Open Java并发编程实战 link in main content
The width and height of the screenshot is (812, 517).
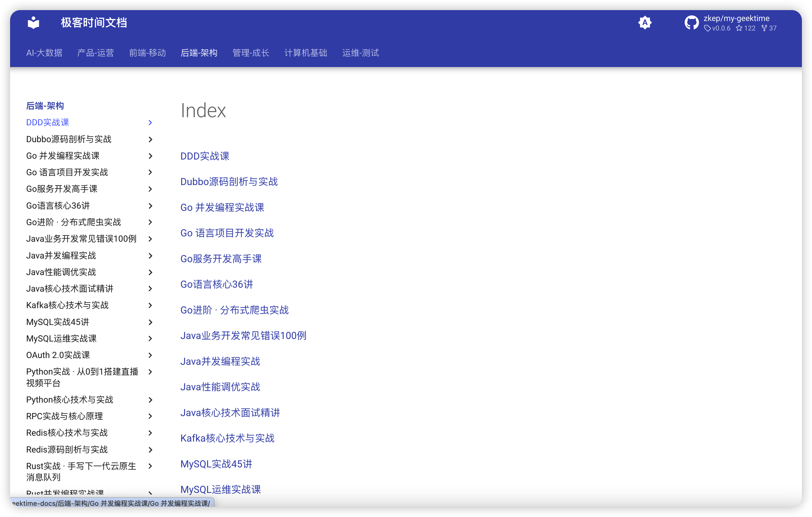220,361
